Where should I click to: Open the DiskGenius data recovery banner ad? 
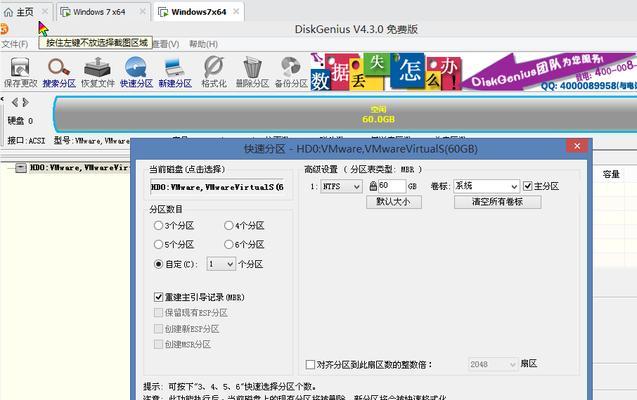point(473,72)
